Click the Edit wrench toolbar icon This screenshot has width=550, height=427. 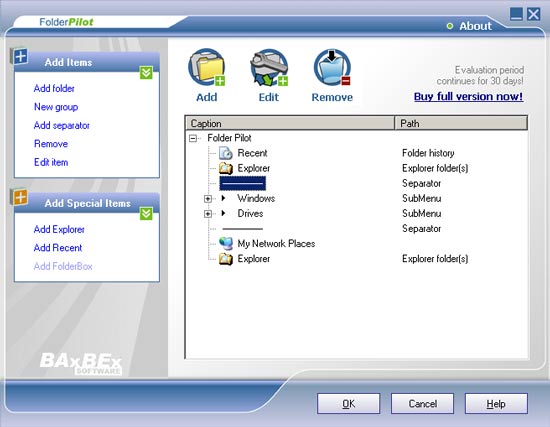(x=269, y=67)
